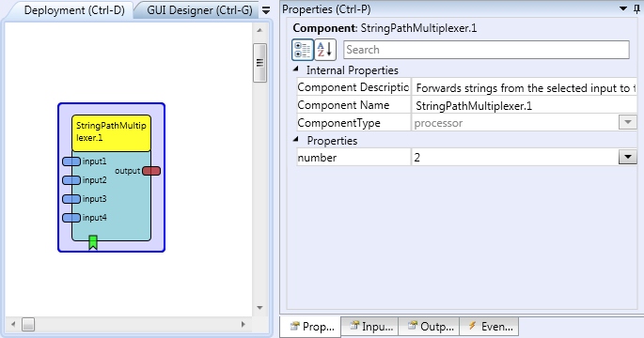Switch to the Prop... bottom tab
This screenshot has height=338, width=644.
311,327
